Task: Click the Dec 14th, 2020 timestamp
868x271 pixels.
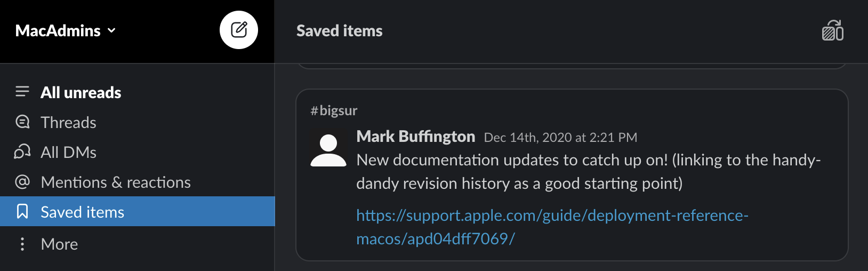Action: 560,138
